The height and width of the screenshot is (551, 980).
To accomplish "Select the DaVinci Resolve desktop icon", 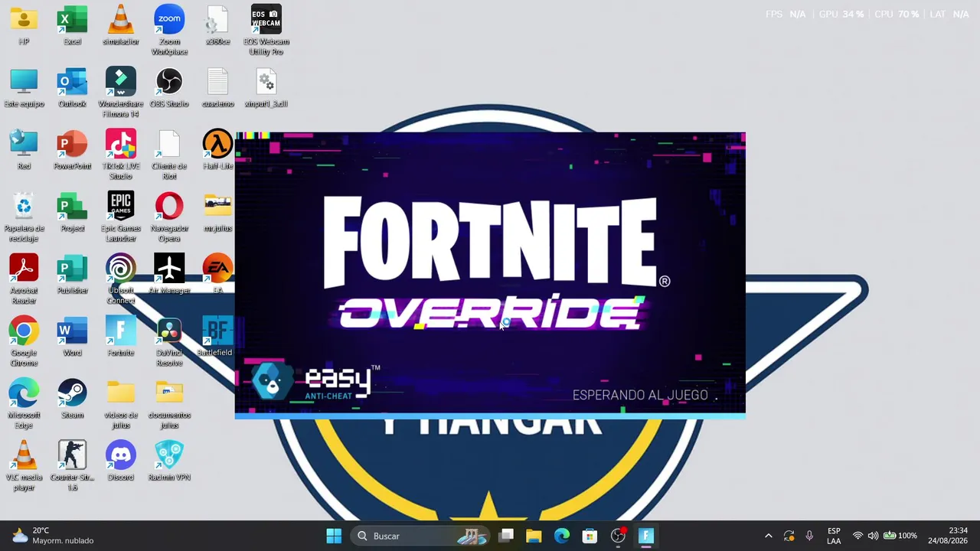I will coord(169,341).
